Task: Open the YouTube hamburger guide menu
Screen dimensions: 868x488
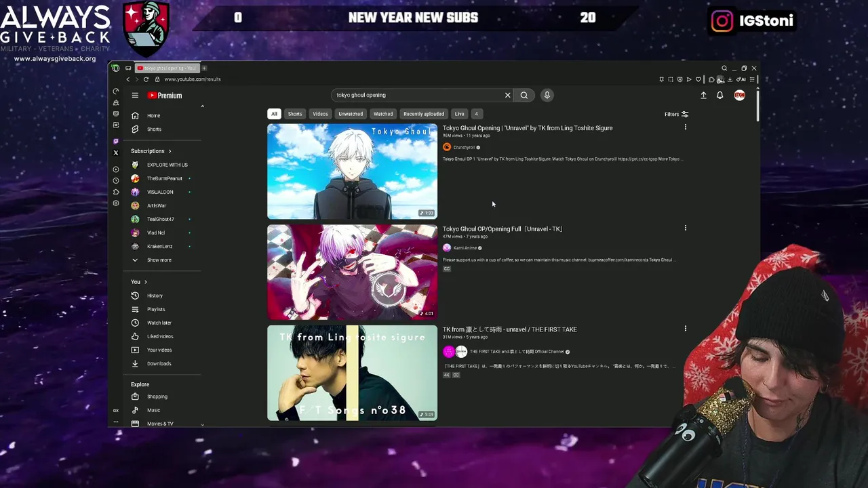Action: pyautogui.click(x=135, y=96)
